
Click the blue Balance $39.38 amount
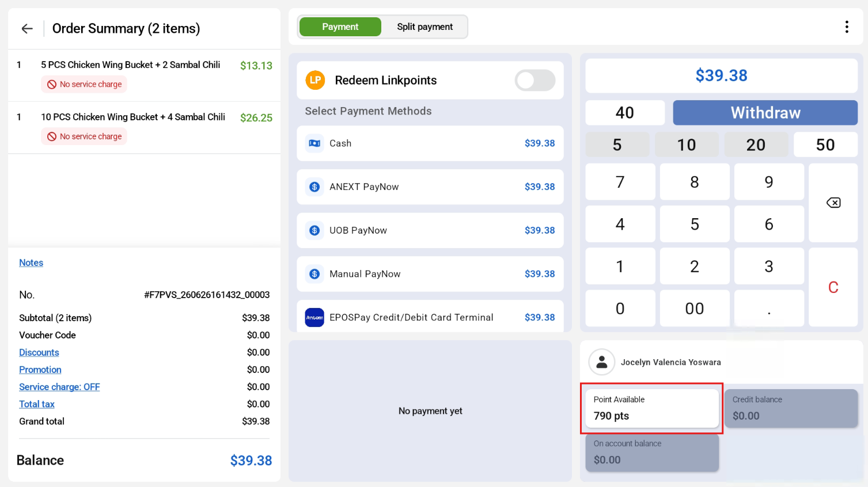[251, 461]
